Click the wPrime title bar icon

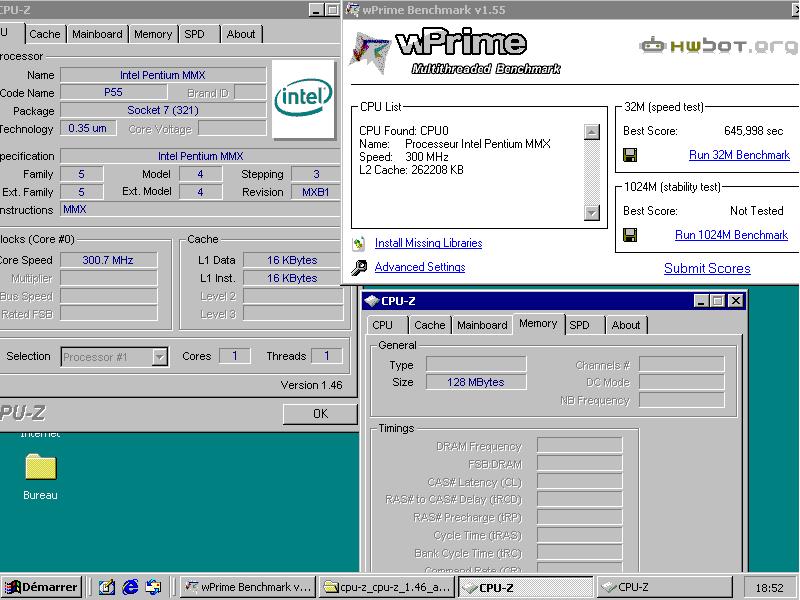(353, 9)
